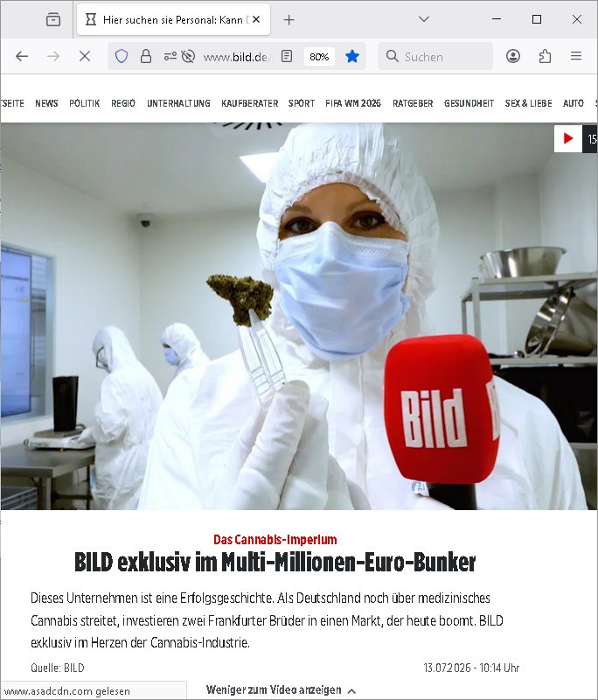Maximize the browser window
598x700 pixels.
tap(537, 19)
